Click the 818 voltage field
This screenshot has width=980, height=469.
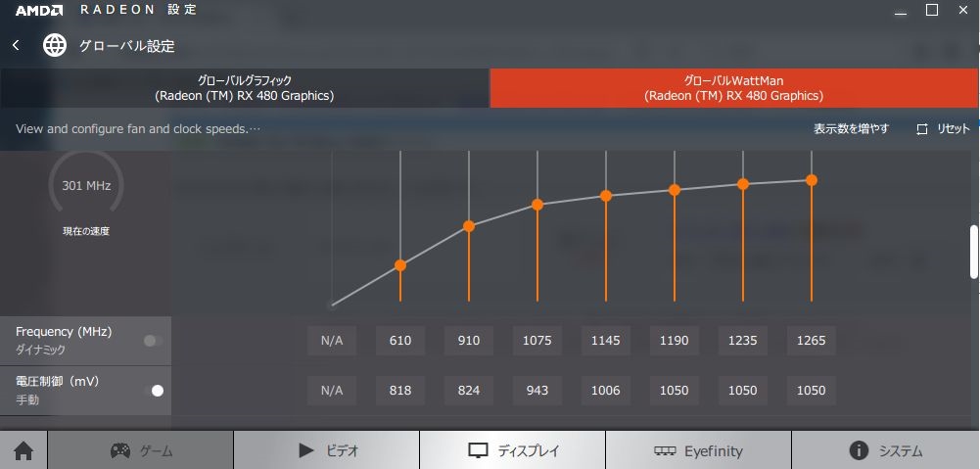[400, 391]
